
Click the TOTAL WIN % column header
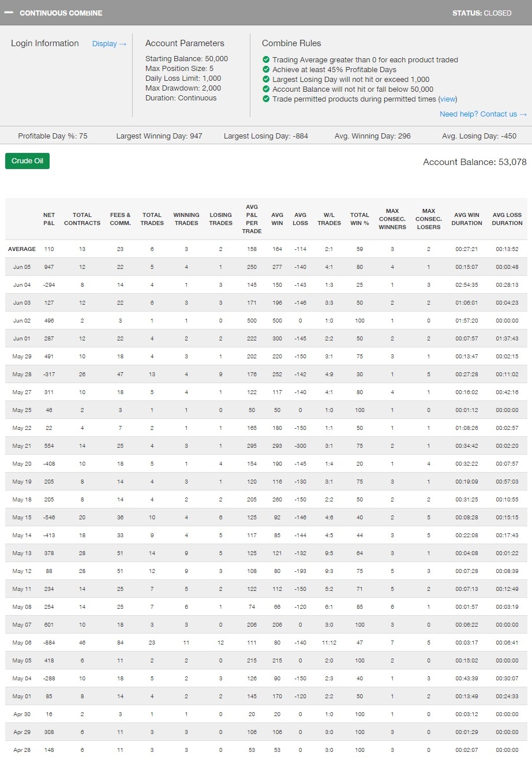point(359,219)
